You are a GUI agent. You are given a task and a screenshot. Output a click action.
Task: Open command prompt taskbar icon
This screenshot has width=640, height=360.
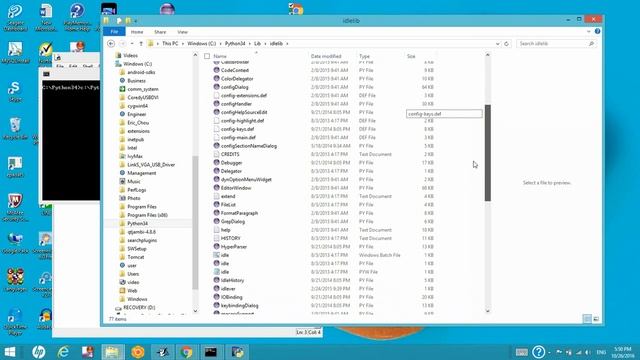[x=211, y=351]
